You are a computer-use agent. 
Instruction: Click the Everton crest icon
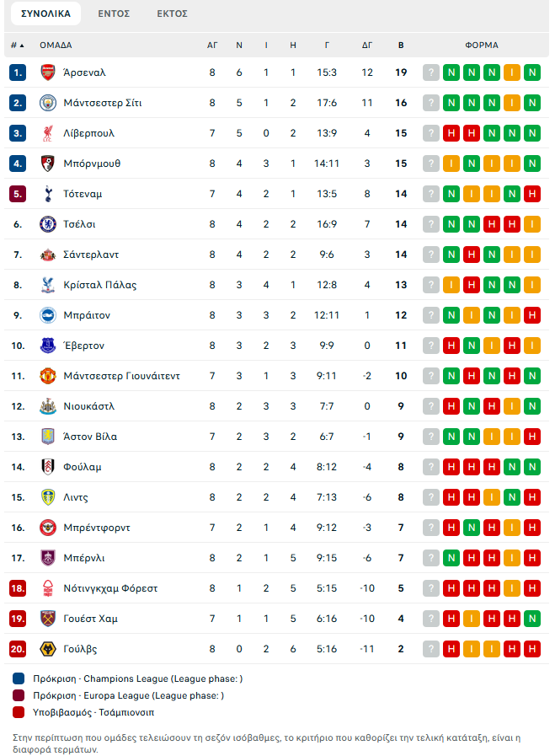[x=47, y=346]
